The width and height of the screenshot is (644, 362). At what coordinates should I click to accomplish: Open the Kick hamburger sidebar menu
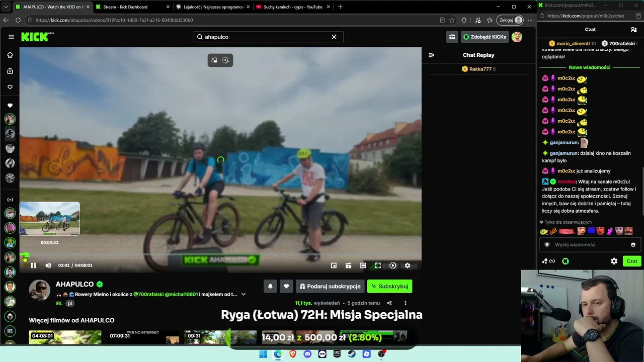11,37
